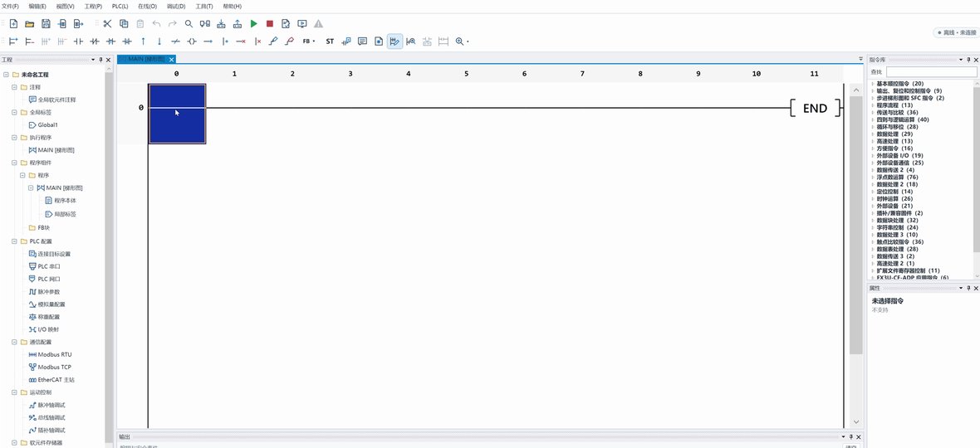Start the PLC with the green Run icon
The image size is (980, 448).
(254, 24)
